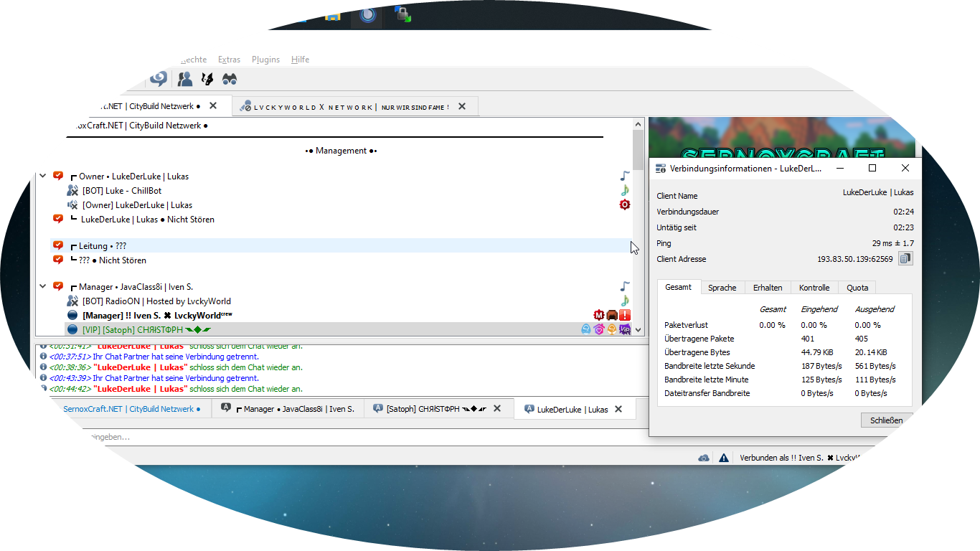
Task: Collapse the Owner • LukeDerLuke channel
Action: tap(43, 176)
